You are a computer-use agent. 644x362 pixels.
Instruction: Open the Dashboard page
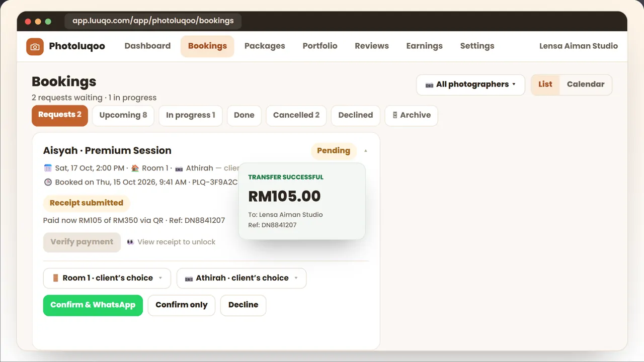pyautogui.click(x=147, y=46)
